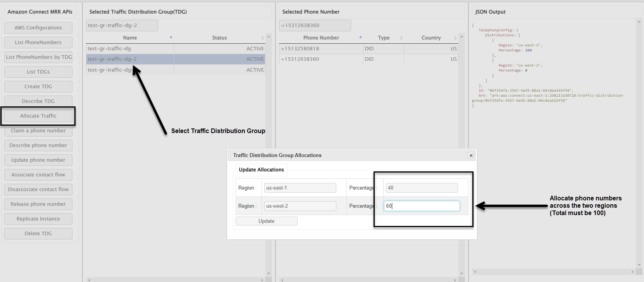The height and width of the screenshot is (282, 644).
Task: Click the List PhoneNumbers button
Action: tap(38, 43)
